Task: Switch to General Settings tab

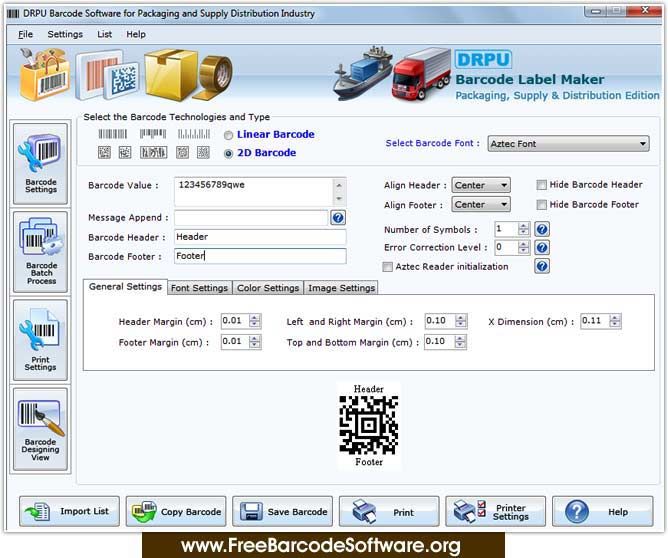Action: click(125, 287)
